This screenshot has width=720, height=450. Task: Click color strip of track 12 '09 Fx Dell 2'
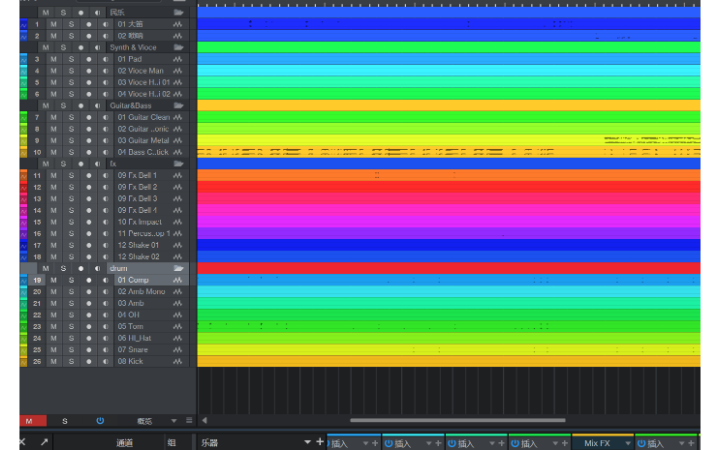(x=23, y=187)
